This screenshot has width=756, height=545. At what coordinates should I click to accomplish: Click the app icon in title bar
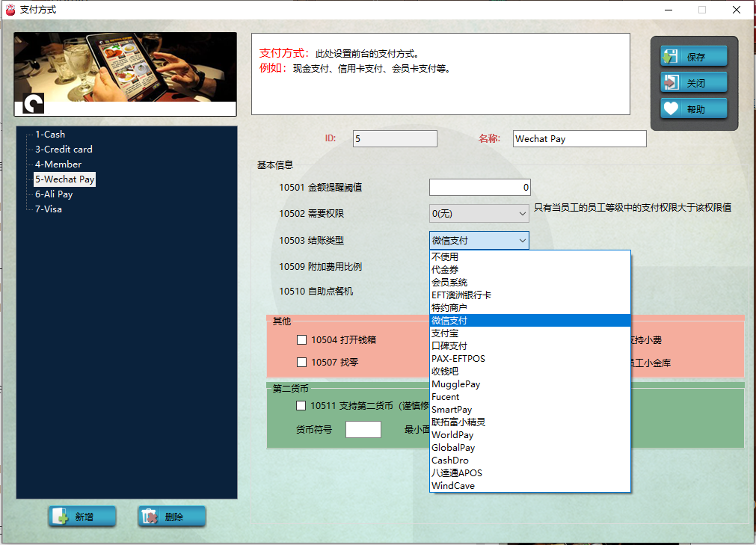[x=10, y=10]
